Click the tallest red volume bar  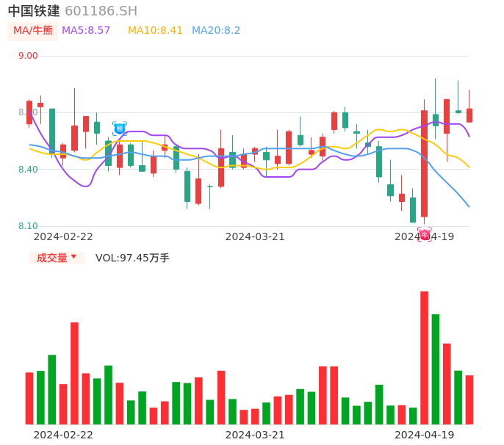(x=425, y=358)
